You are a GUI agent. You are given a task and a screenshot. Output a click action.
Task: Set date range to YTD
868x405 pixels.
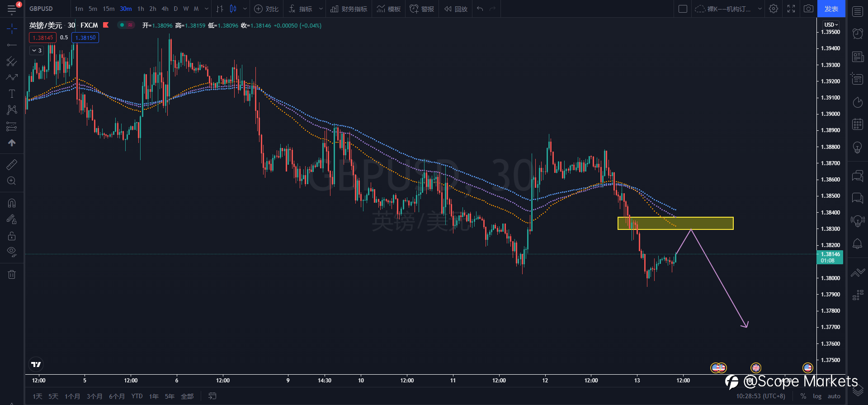(x=137, y=396)
